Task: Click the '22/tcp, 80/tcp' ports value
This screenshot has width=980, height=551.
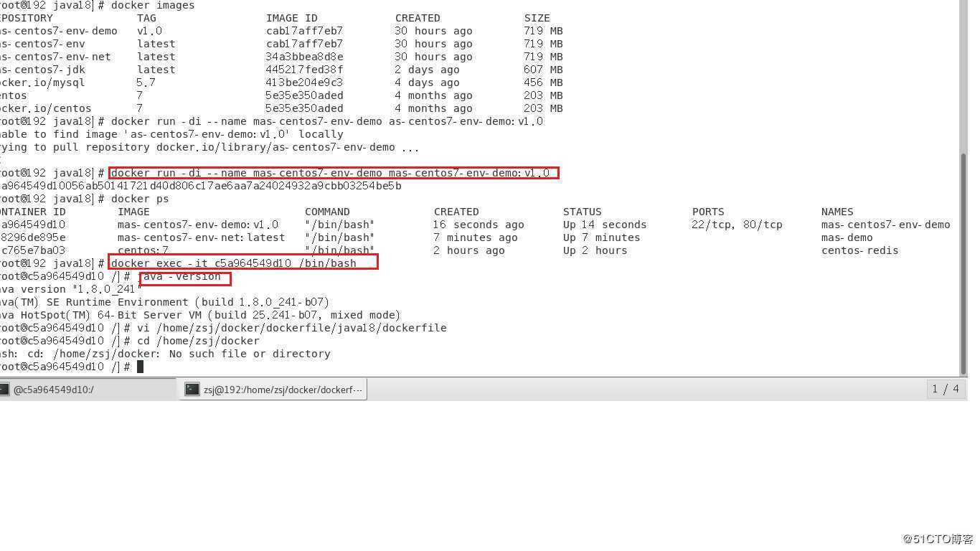Action: click(738, 225)
